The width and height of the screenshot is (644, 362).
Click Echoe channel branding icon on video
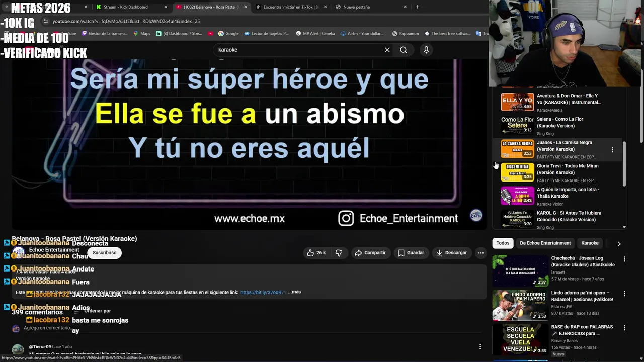point(476,215)
